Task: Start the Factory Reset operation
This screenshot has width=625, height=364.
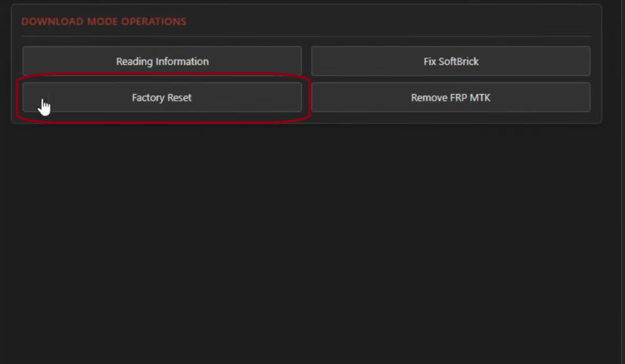Action: click(162, 97)
